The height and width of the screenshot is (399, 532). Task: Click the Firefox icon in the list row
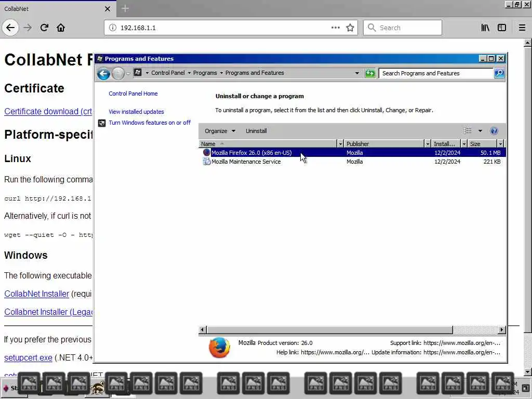[x=207, y=153]
